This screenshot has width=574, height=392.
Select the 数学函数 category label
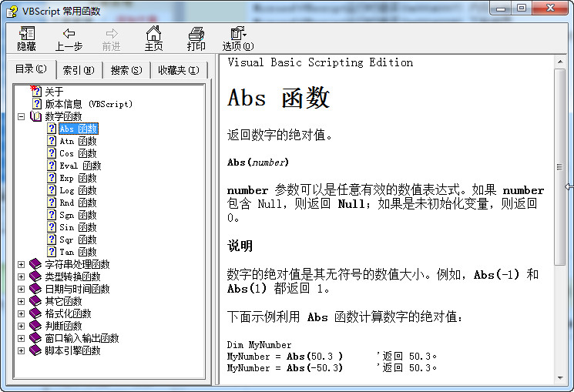(63, 116)
